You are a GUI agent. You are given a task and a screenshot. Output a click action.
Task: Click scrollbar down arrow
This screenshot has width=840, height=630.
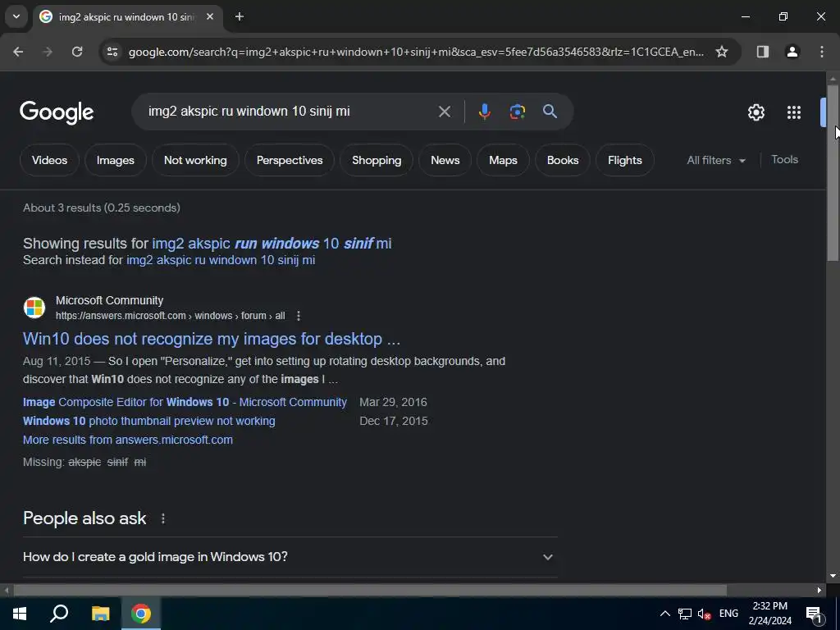coord(833,577)
